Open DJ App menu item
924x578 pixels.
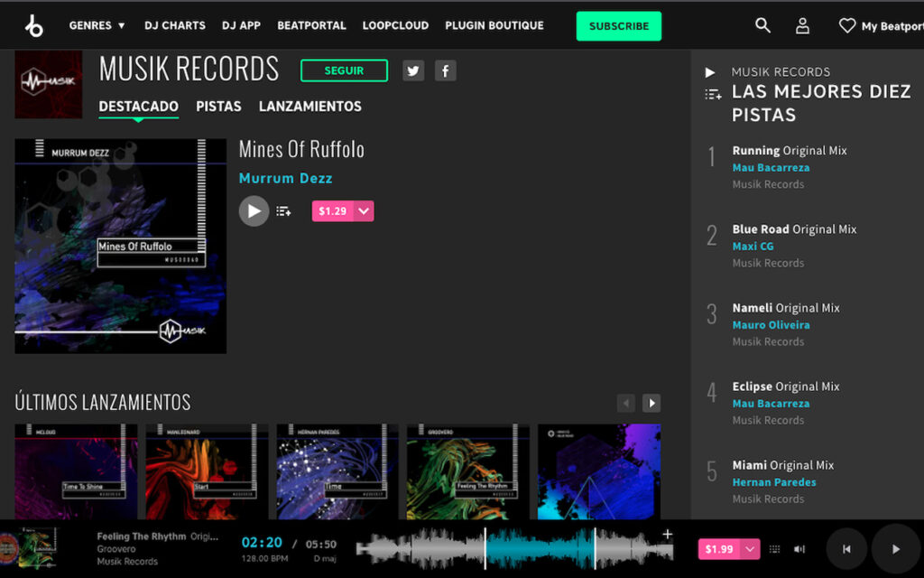click(x=241, y=25)
